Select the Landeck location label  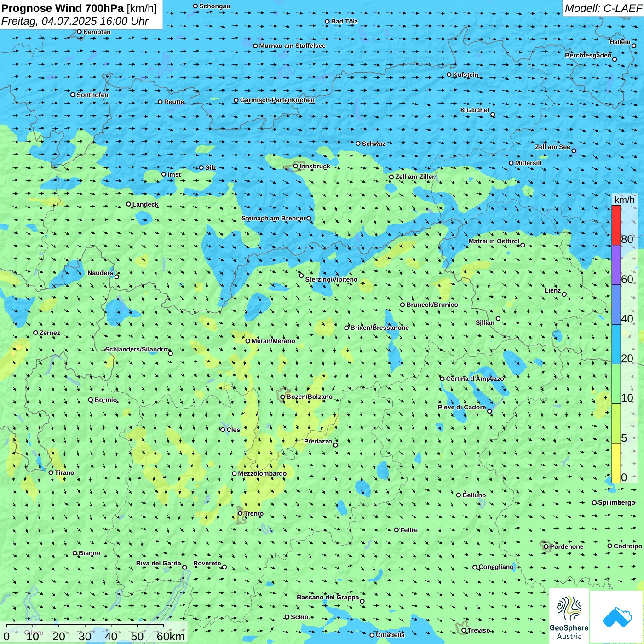pyautogui.click(x=145, y=204)
